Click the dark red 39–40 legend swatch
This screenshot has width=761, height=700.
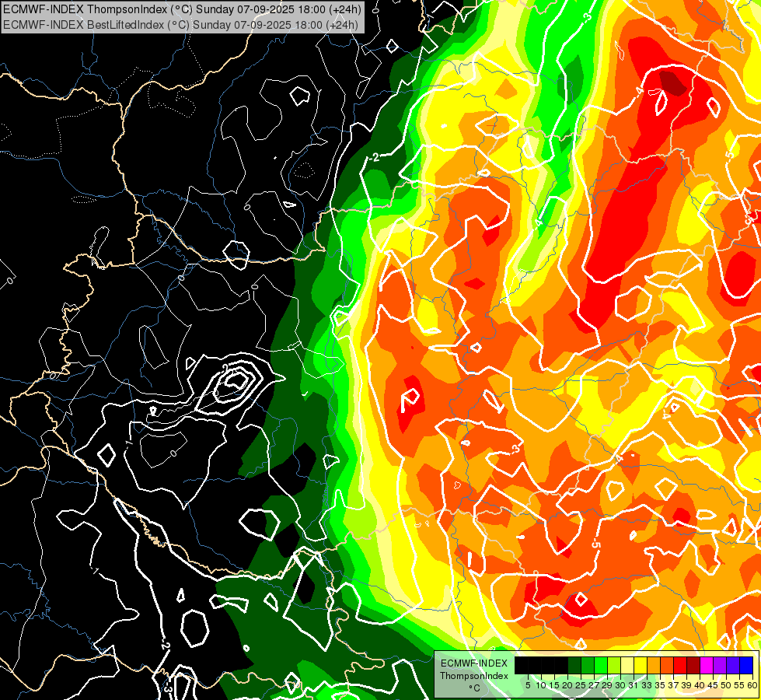click(693, 666)
